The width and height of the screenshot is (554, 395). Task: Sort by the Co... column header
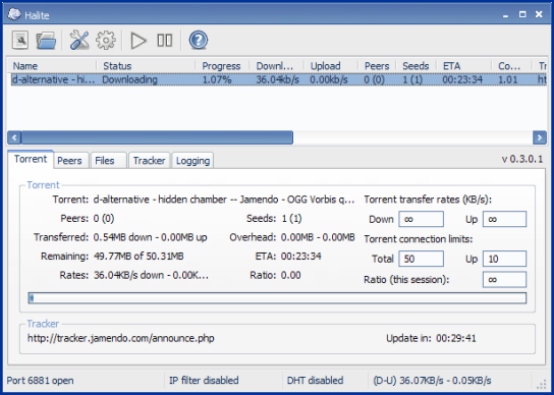[x=509, y=66]
